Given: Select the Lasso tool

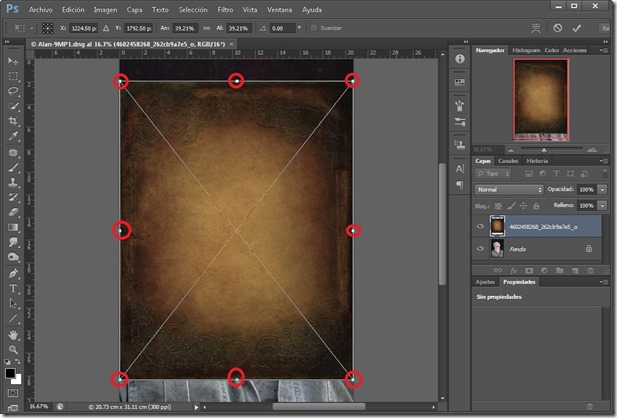Looking at the screenshot, I should pyautogui.click(x=14, y=91).
